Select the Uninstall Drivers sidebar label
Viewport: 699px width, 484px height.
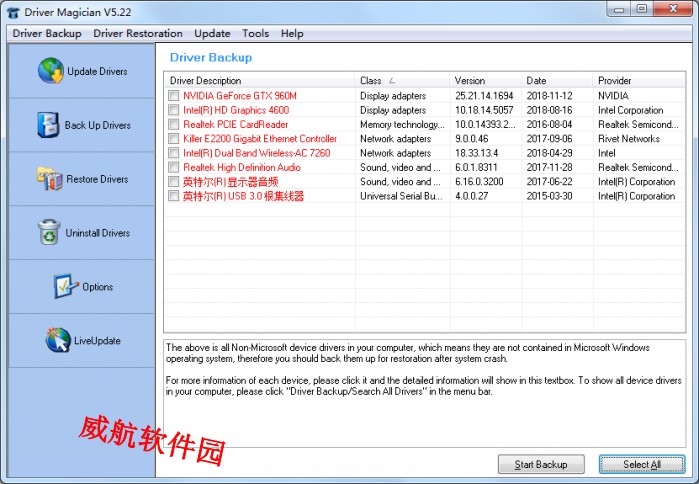click(x=98, y=233)
